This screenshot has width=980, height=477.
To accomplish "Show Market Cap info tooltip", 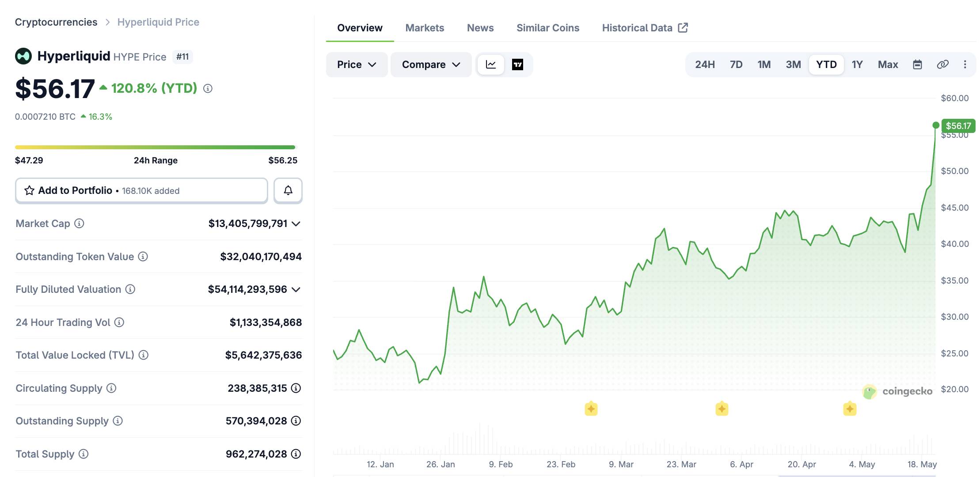I will point(79,223).
